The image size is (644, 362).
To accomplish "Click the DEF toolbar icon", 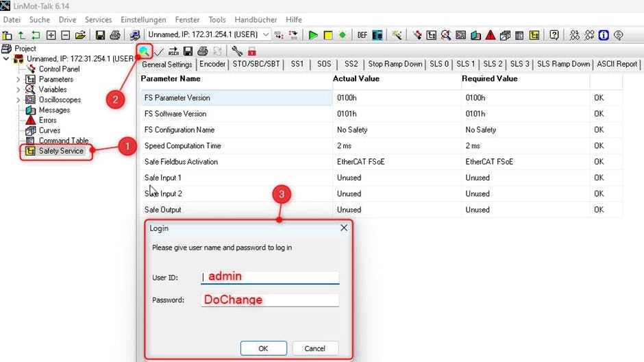I will (362, 35).
